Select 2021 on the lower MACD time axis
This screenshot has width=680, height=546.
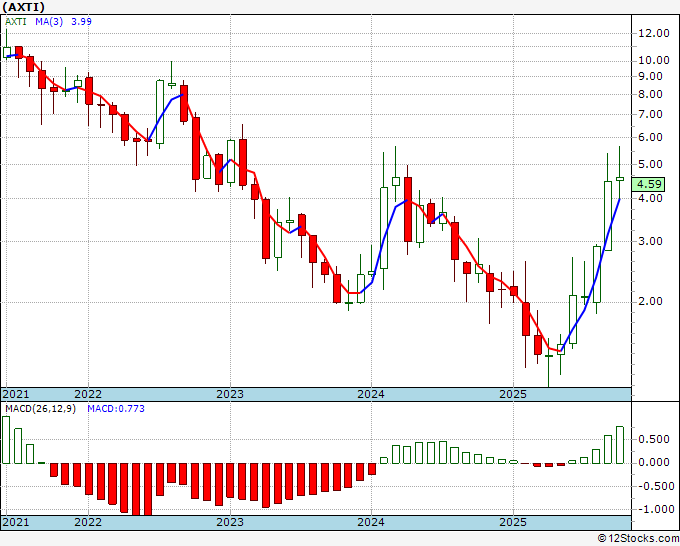click(16, 522)
